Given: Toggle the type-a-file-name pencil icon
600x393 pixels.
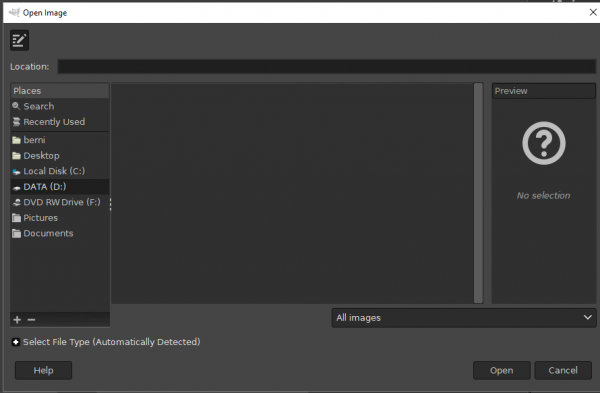Looking at the screenshot, I should [x=19, y=40].
